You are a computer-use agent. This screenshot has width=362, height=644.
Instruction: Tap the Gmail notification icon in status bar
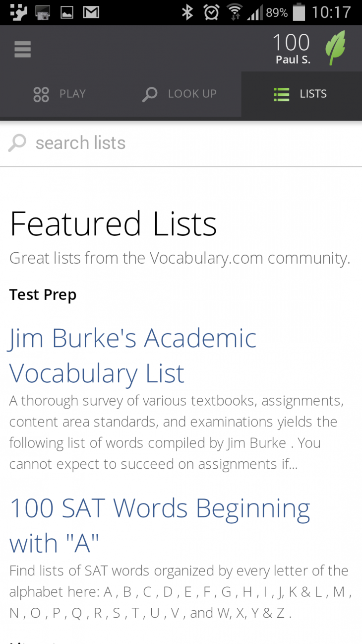tap(91, 12)
